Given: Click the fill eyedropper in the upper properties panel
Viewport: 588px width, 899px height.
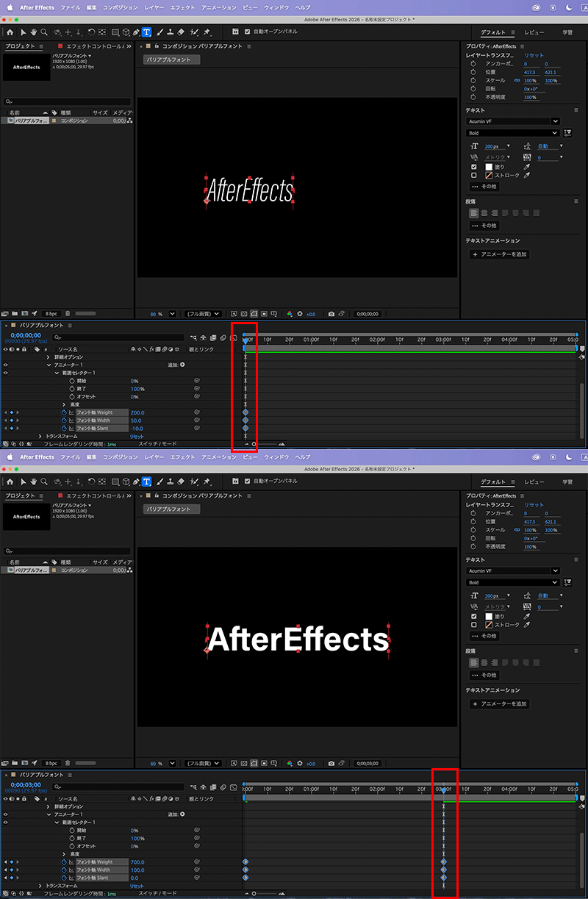Looking at the screenshot, I should pyautogui.click(x=527, y=167).
